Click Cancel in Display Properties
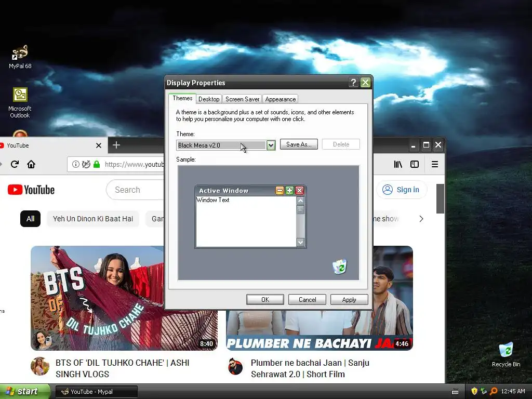 click(x=308, y=300)
